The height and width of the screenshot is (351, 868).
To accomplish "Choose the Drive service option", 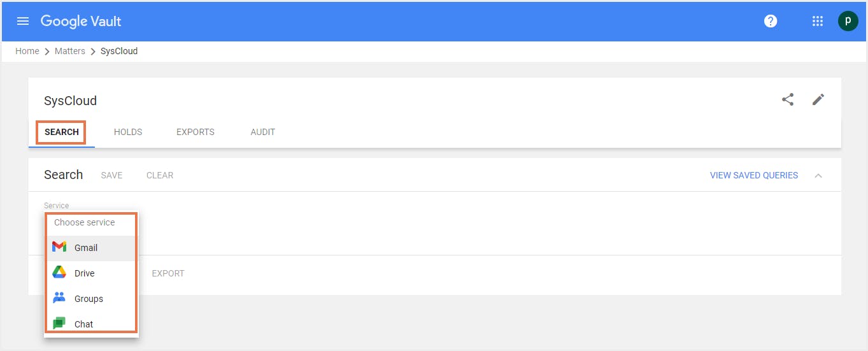I will tap(84, 273).
